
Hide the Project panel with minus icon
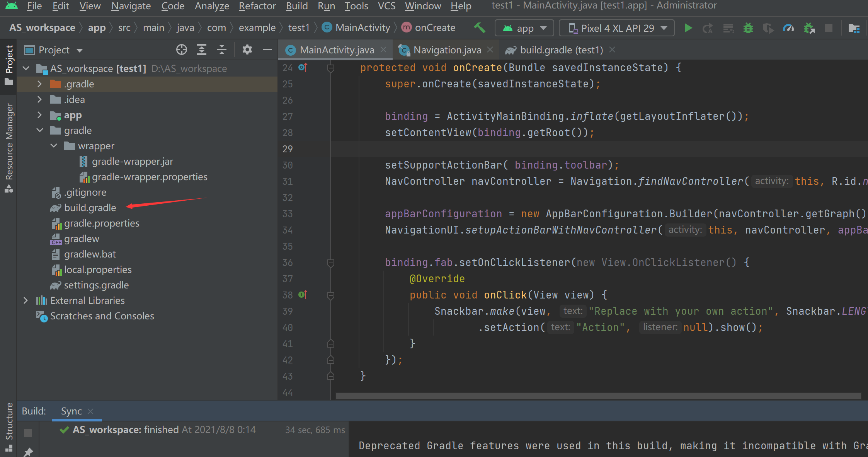click(267, 50)
